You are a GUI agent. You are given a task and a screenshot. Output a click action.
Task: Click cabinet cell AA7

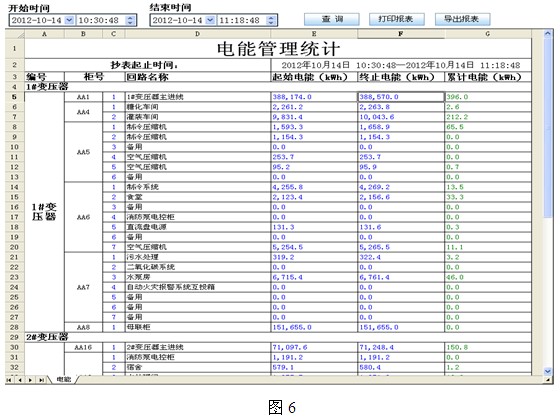coord(83,287)
